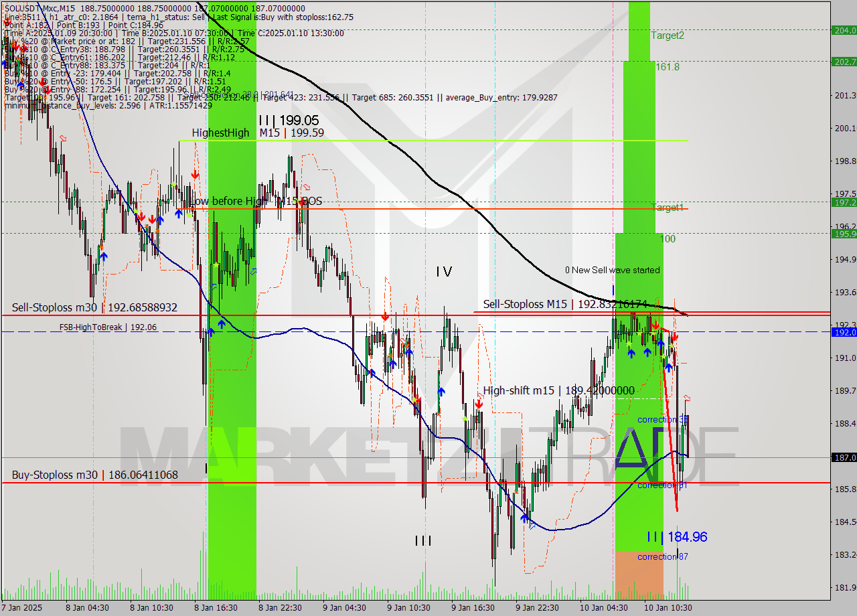Image resolution: width=857 pixels, height=616 pixels.
Task: Click the green 197.2 price tag
Action: (844, 202)
